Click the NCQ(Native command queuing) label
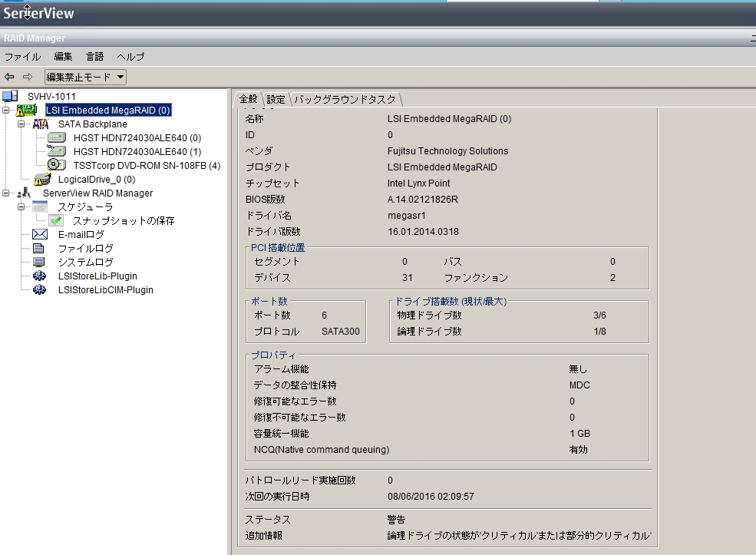 click(x=321, y=449)
